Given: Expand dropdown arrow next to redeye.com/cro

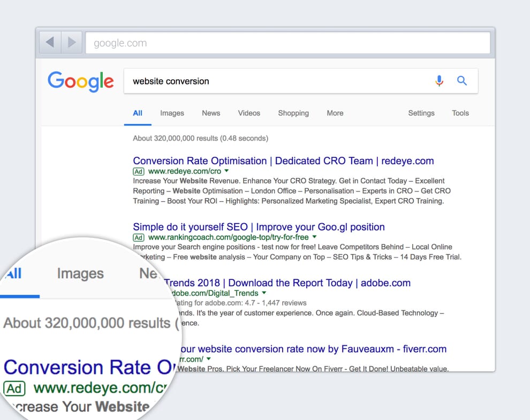Looking at the screenshot, I should (x=227, y=171).
